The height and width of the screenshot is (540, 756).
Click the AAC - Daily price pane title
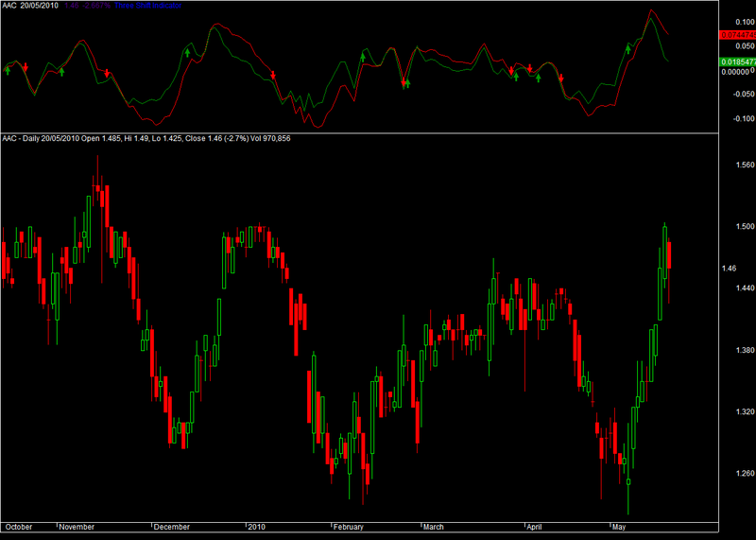(146, 138)
